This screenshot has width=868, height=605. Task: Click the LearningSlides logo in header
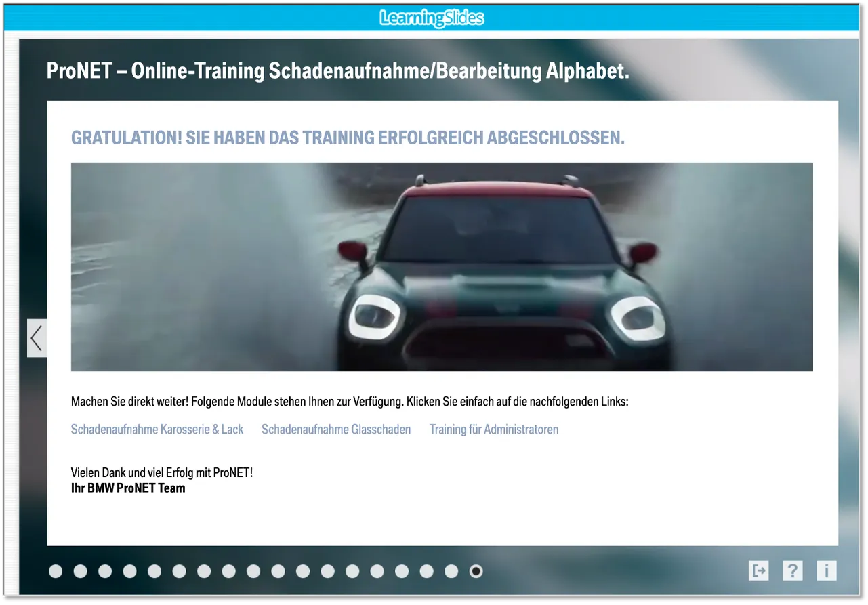(x=432, y=18)
